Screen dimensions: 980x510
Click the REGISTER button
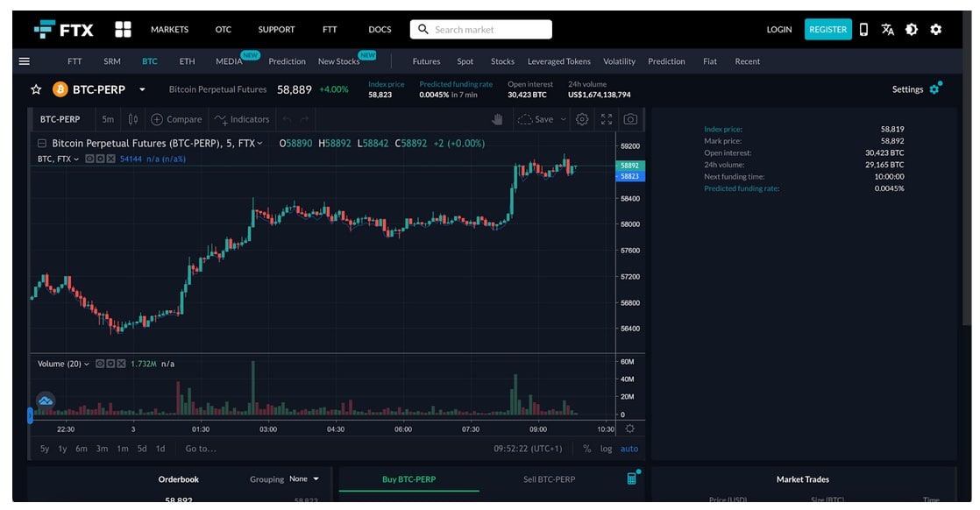[x=827, y=30]
